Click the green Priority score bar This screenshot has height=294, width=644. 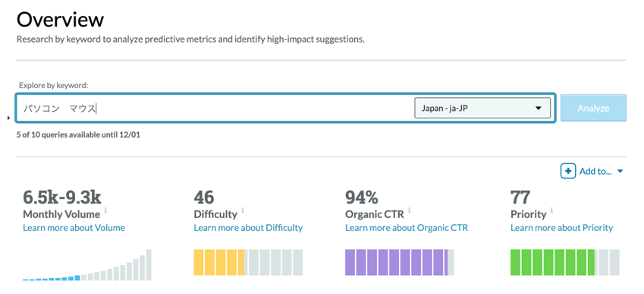564,262
